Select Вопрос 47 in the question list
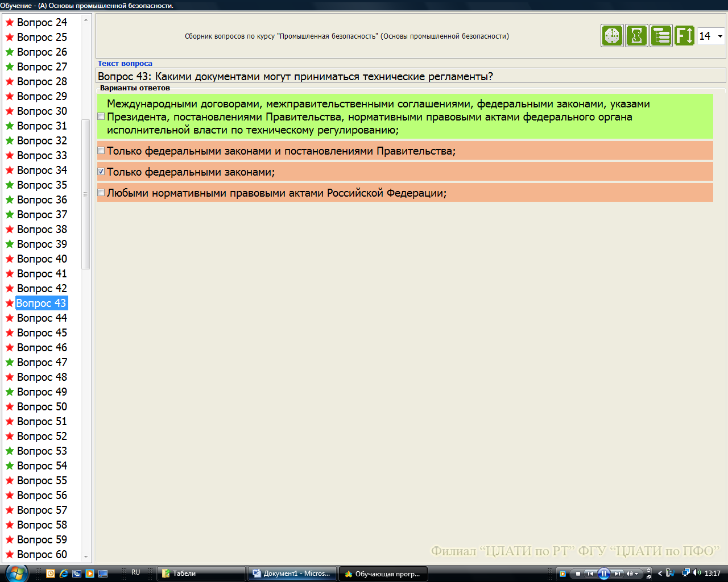728x582 pixels. tap(42, 362)
